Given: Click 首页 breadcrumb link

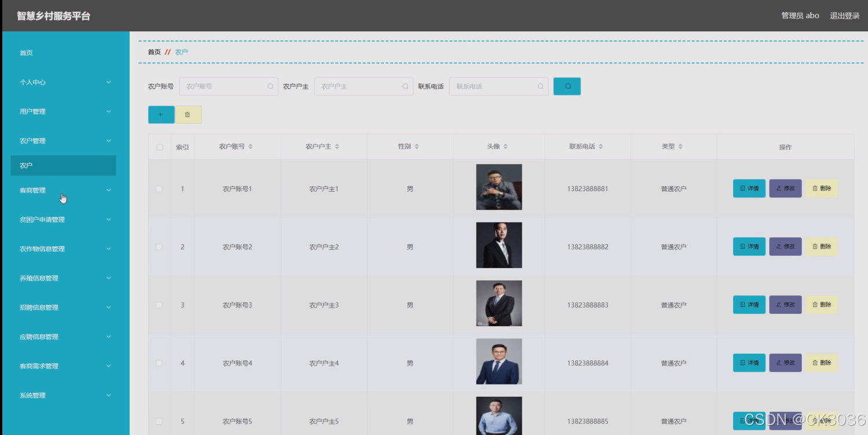Looking at the screenshot, I should [x=154, y=52].
